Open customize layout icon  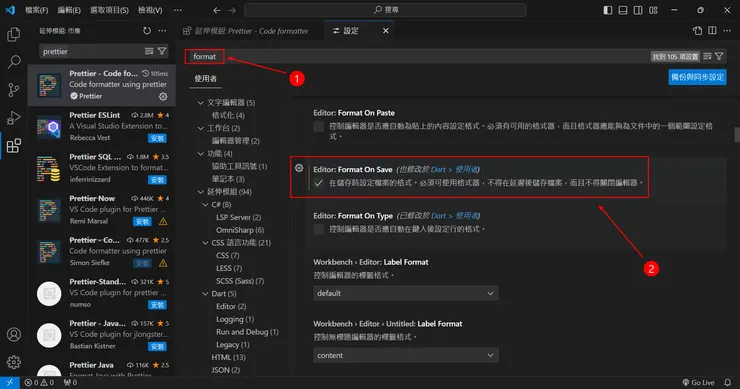[653, 10]
